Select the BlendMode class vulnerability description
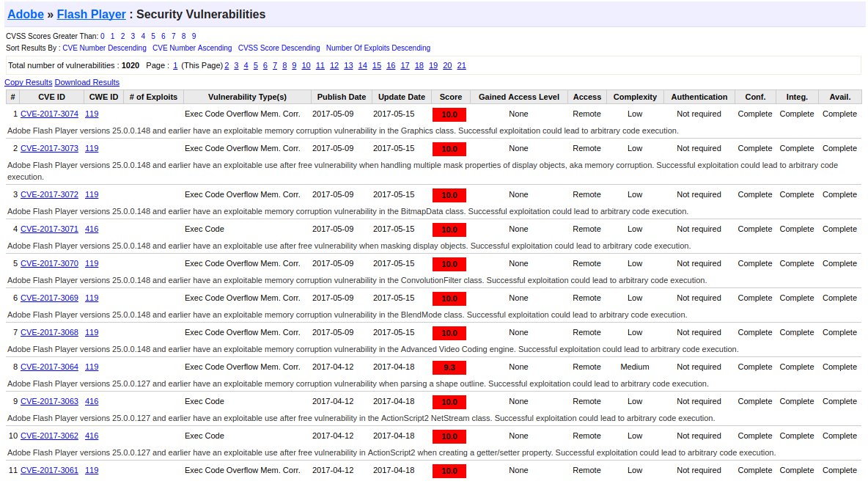The image size is (868, 484). point(347,315)
